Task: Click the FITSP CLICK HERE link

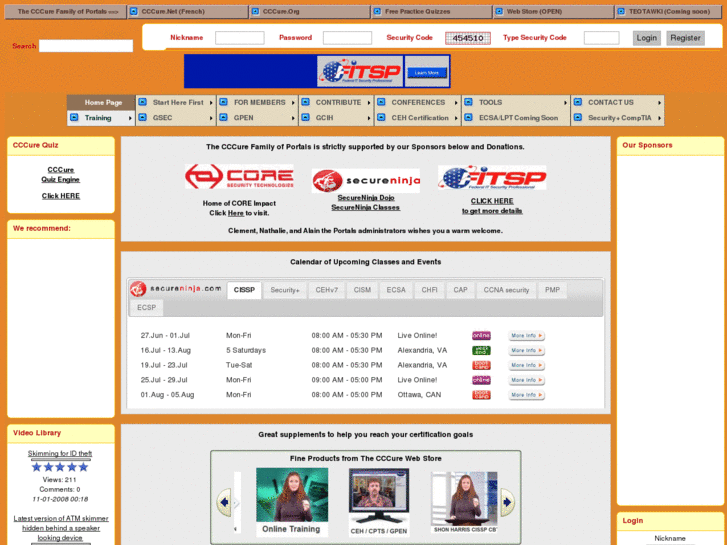Action: pyautogui.click(x=492, y=201)
